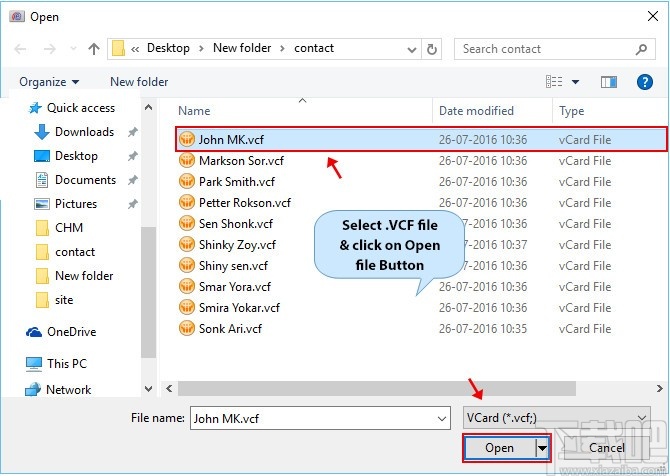This screenshot has height=476, width=670.
Task: Refresh the contact folder view
Action: [432, 50]
